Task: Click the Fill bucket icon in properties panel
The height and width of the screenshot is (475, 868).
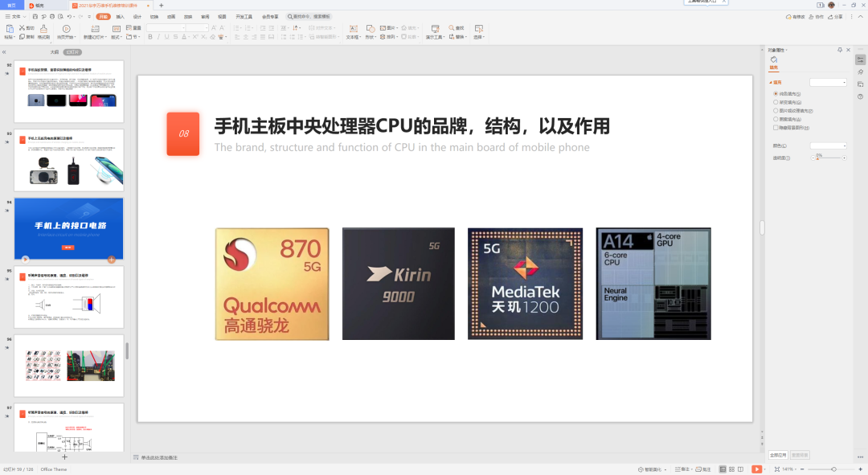Action: click(x=774, y=59)
